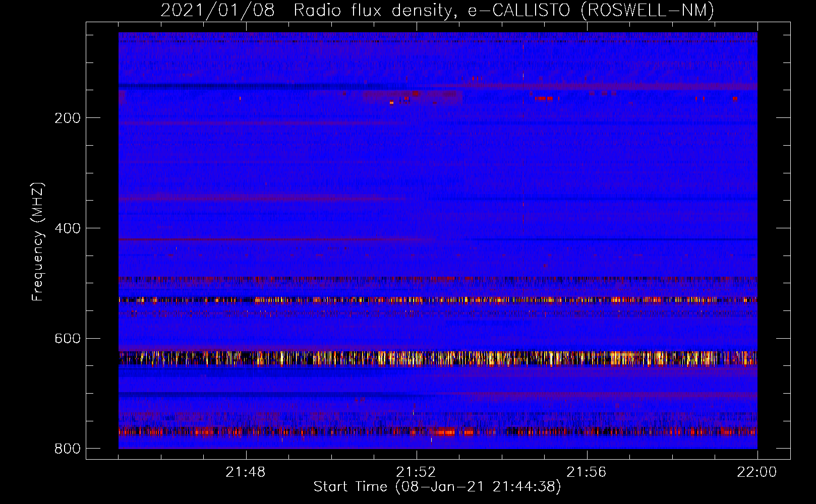
Task: Click the plot title 'Radio flux density, e-CALLISTO (ROSWELL-NM)'
Action: pyautogui.click(x=504, y=10)
